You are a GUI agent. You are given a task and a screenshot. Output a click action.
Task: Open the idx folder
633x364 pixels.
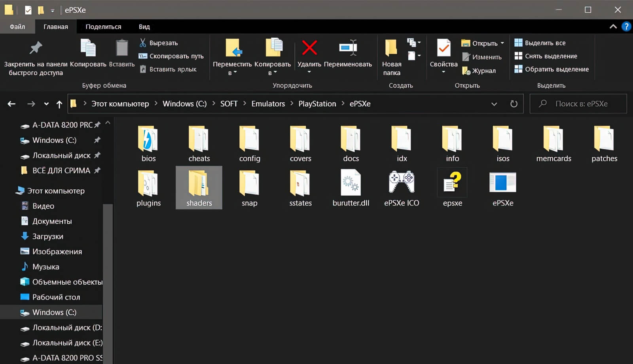[402, 144]
